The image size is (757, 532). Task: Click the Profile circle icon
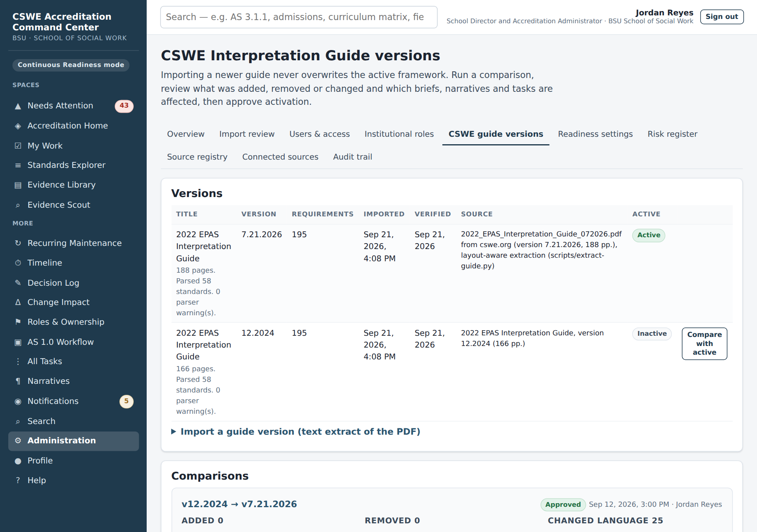tap(18, 461)
